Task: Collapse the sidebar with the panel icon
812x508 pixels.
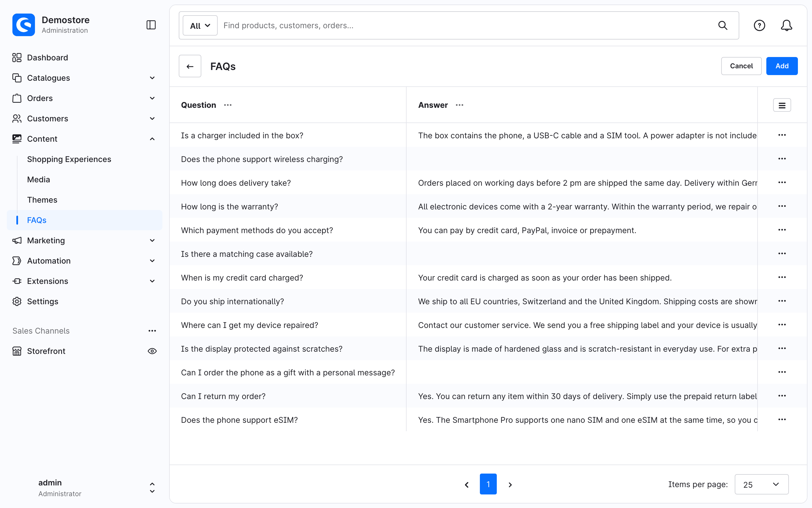Action: [x=151, y=25]
